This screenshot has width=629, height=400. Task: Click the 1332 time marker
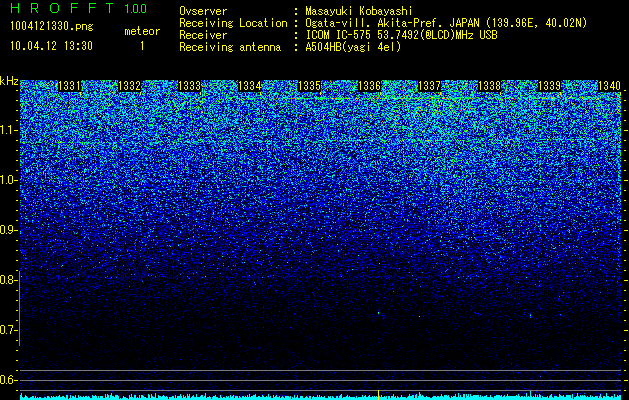point(130,86)
